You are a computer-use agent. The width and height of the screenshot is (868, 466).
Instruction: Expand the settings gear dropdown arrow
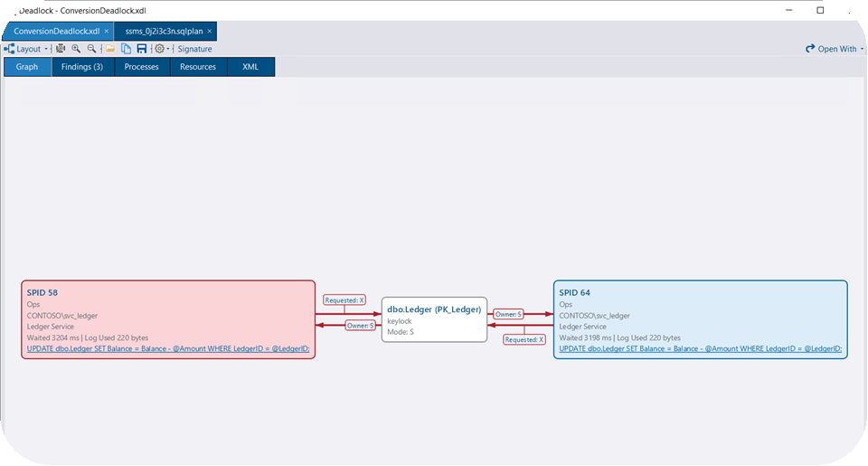click(168, 49)
